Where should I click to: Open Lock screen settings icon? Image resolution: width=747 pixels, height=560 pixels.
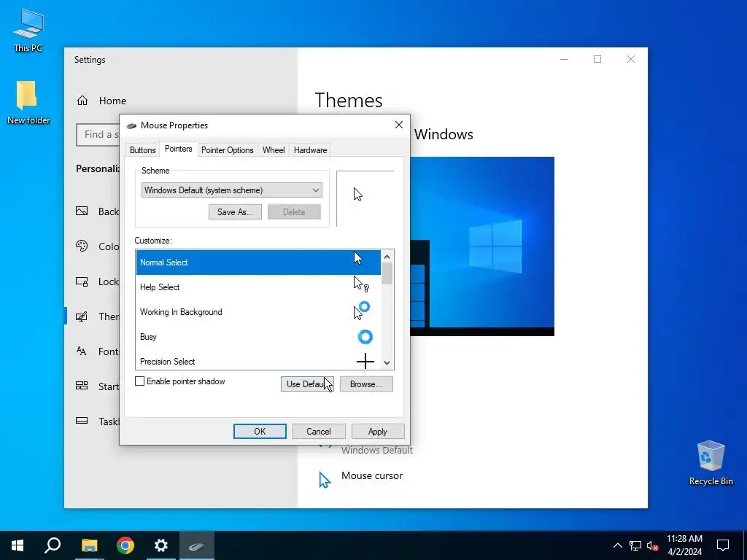coord(82,281)
